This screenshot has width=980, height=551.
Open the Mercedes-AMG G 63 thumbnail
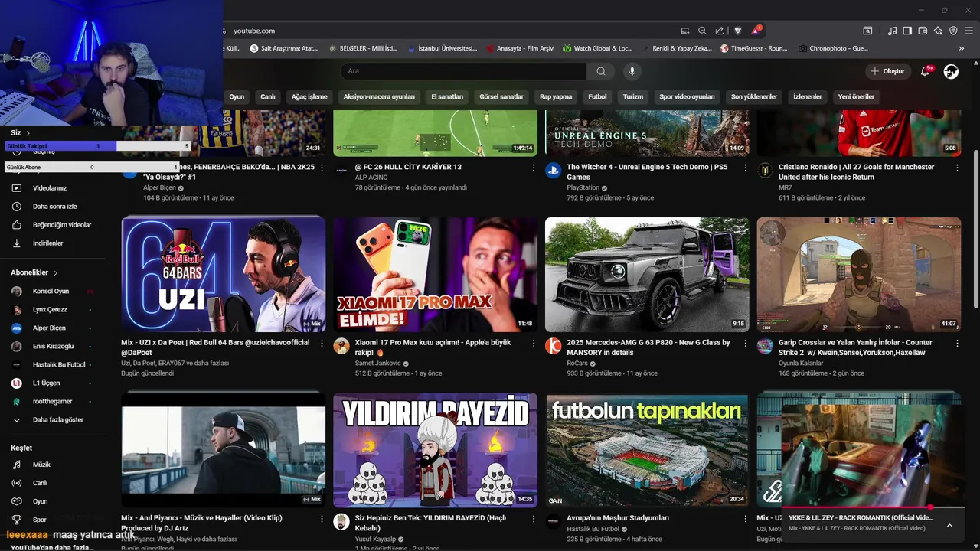click(x=647, y=275)
